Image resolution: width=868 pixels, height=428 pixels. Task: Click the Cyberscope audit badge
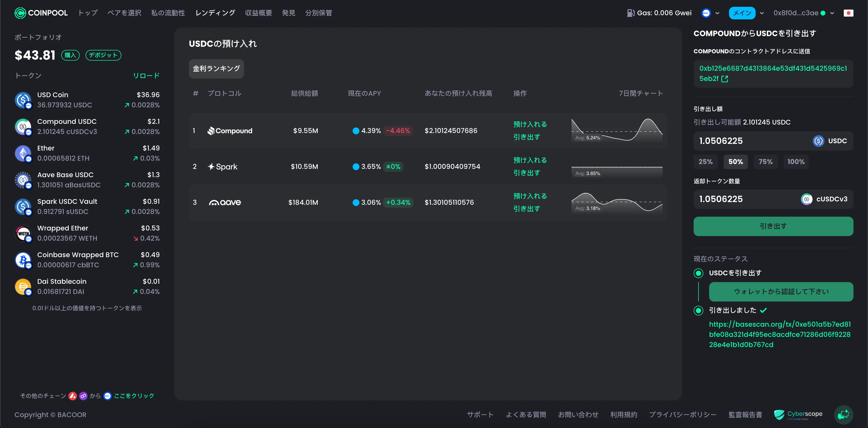(x=798, y=414)
